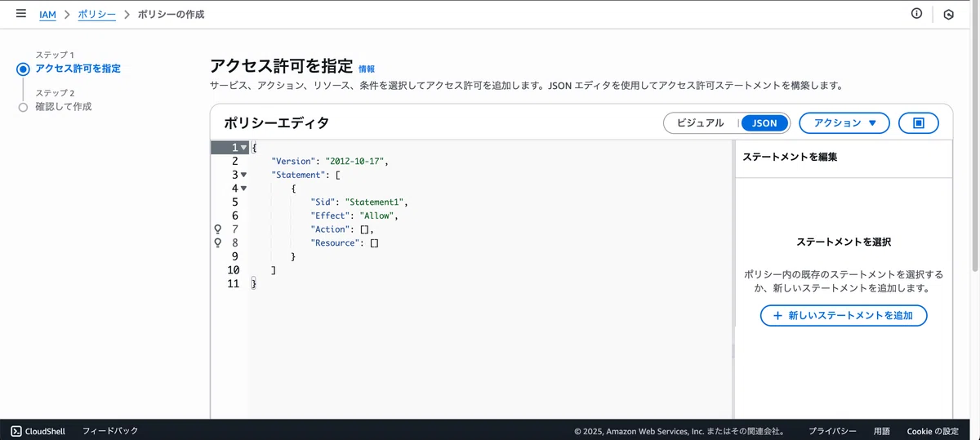Screen dimensions: 980x440
Task: Go to ポリシー breadcrumb link
Action: click(96, 15)
